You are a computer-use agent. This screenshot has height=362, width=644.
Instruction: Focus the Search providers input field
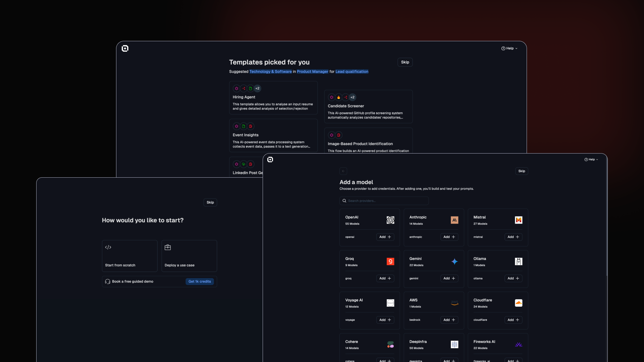pos(384,201)
